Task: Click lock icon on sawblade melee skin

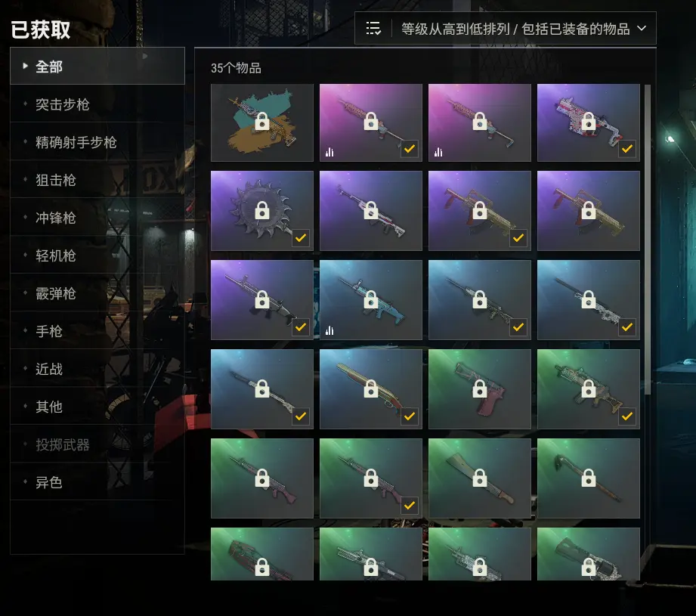Action: pos(262,210)
